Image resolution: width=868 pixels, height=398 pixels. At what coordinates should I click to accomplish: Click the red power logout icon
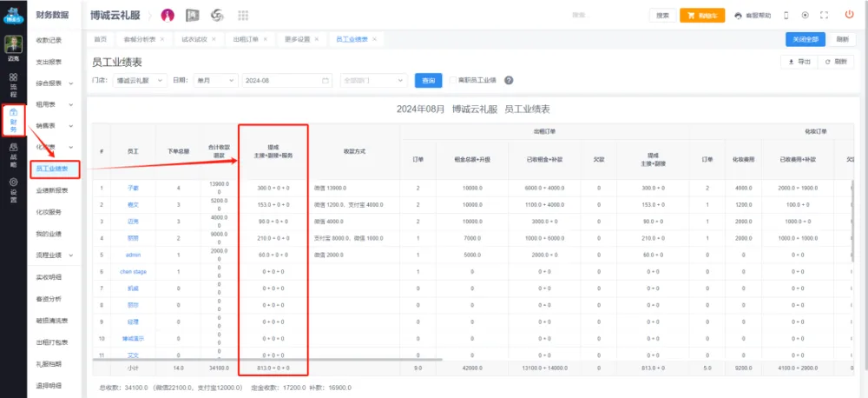[848, 15]
